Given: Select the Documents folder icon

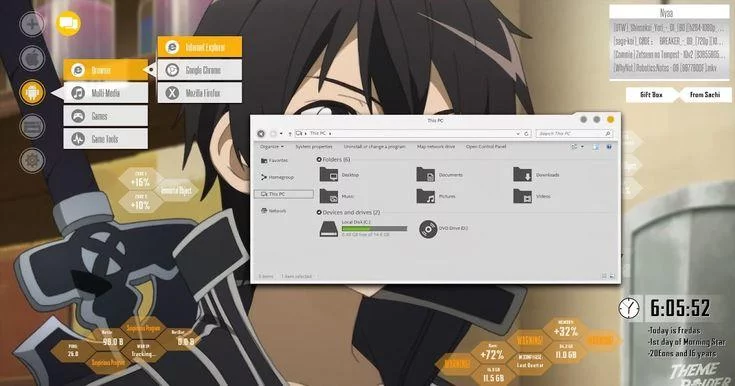Looking at the screenshot, I should [426, 175].
